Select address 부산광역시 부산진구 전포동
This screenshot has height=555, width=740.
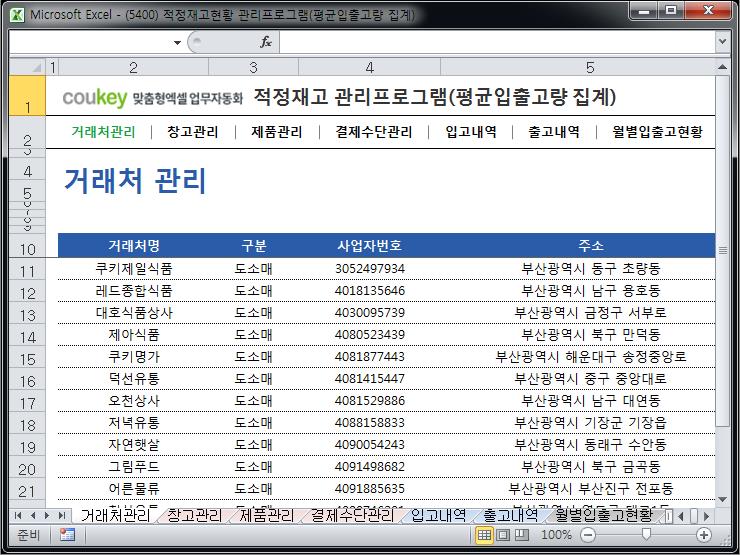(590, 488)
